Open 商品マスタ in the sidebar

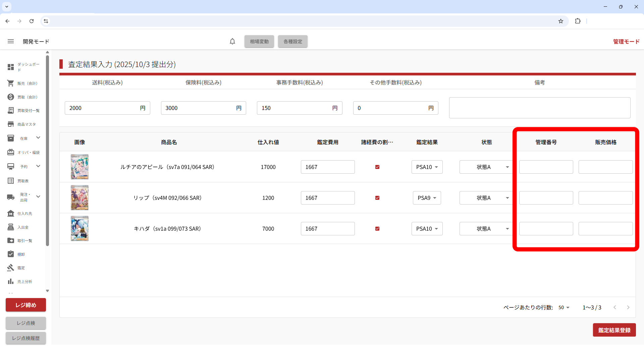click(x=26, y=124)
